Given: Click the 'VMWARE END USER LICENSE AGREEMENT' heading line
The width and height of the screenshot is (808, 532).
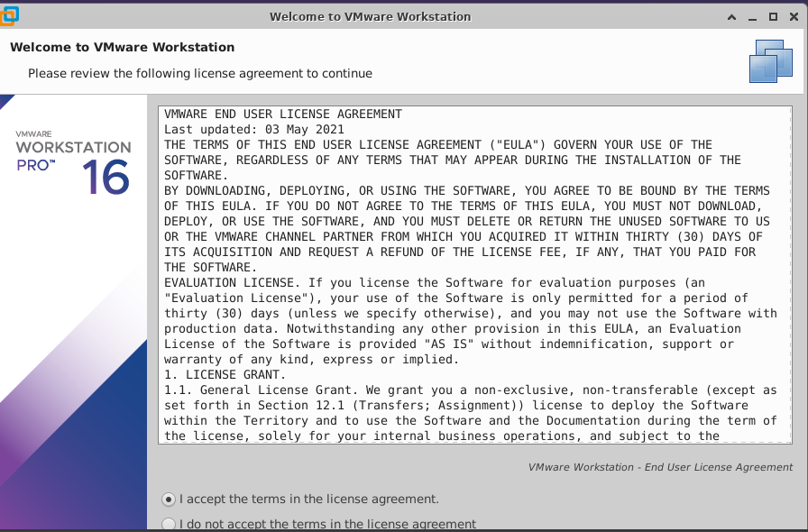Looking at the screenshot, I should [x=283, y=114].
